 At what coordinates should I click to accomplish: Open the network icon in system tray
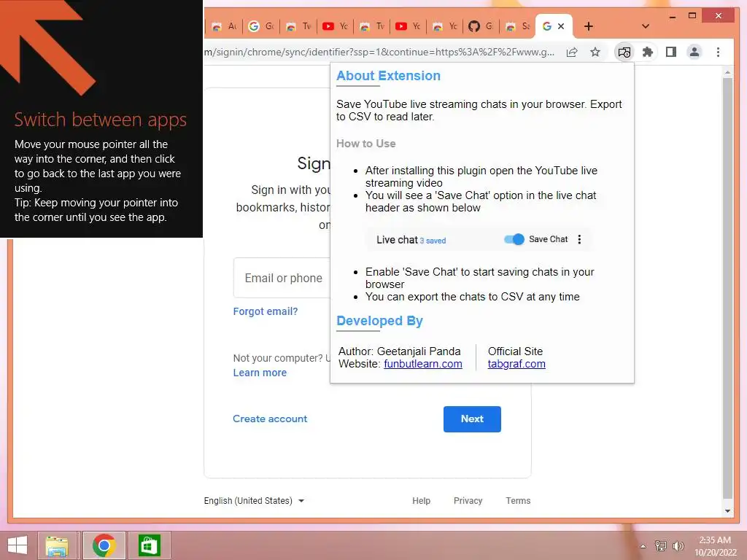661,545
